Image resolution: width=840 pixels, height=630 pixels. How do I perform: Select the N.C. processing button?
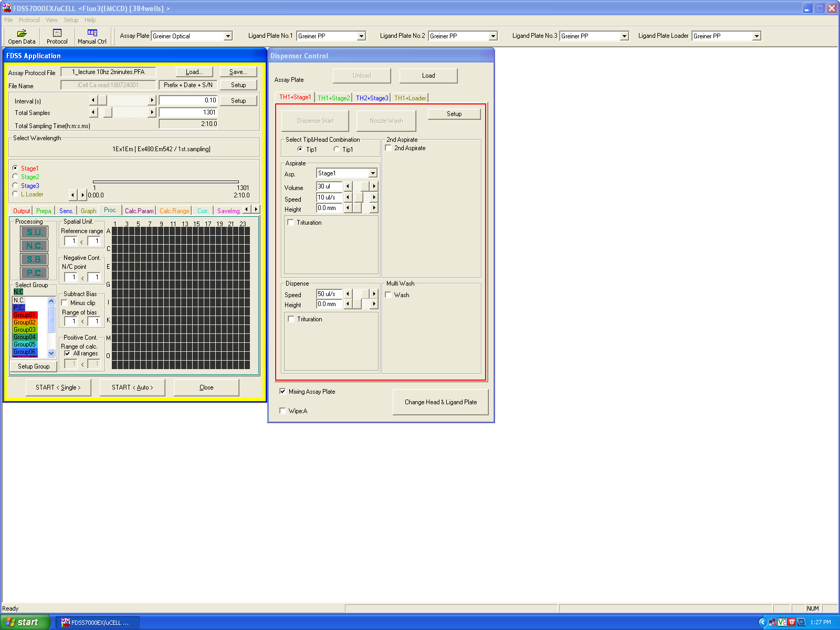(34, 246)
